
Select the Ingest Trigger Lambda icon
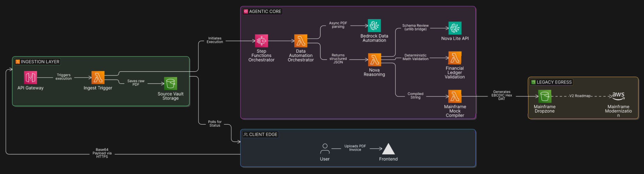pyautogui.click(x=98, y=78)
